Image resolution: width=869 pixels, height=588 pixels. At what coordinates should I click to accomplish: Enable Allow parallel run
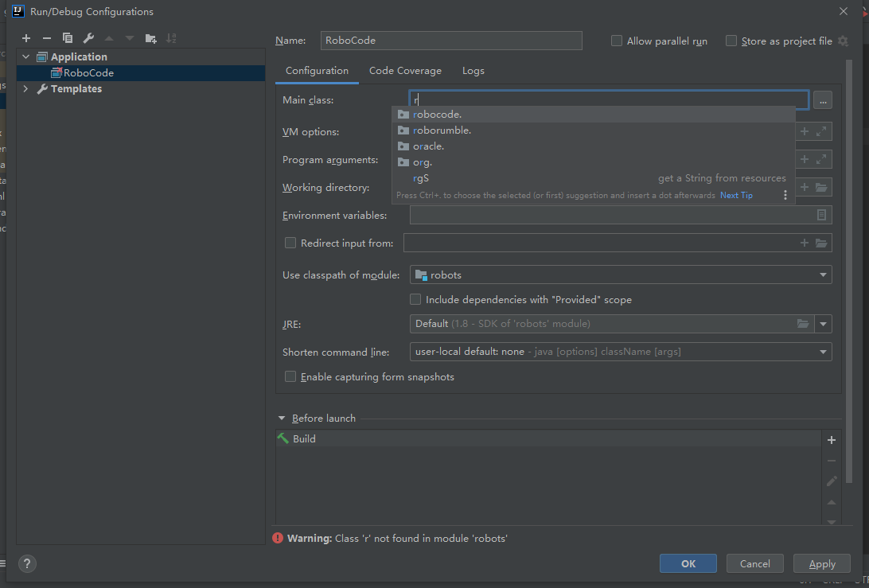(x=616, y=41)
